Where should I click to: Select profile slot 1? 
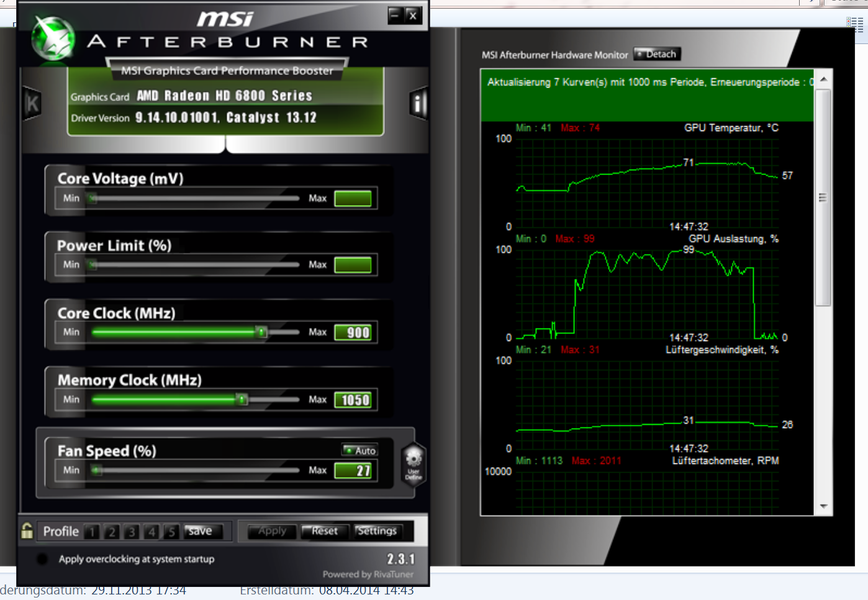click(92, 532)
